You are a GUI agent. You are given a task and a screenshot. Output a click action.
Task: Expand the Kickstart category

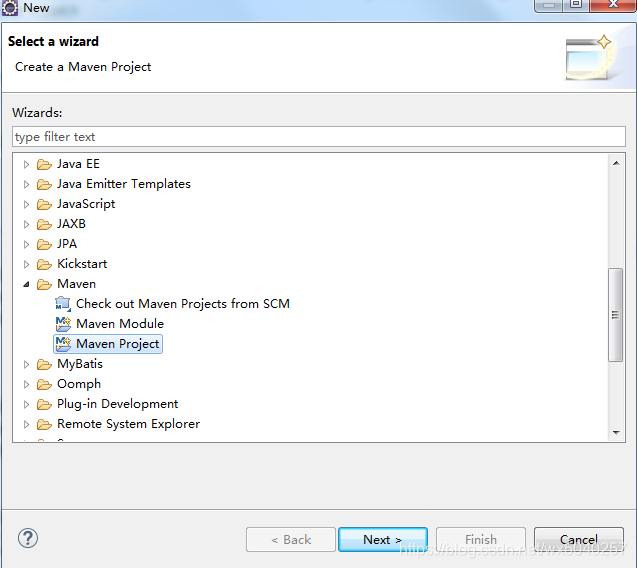[x=26, y=264]
